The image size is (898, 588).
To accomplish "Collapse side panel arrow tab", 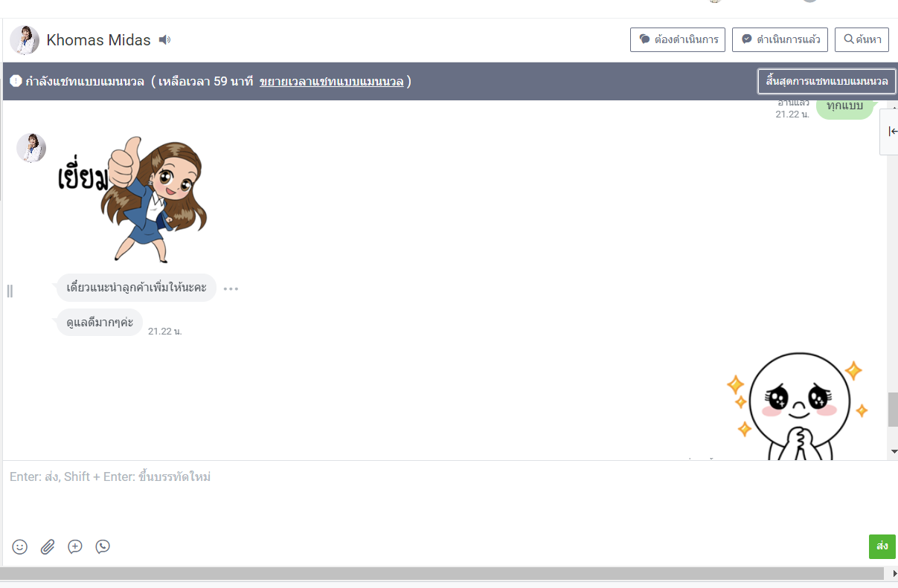I will click(891, 132).
